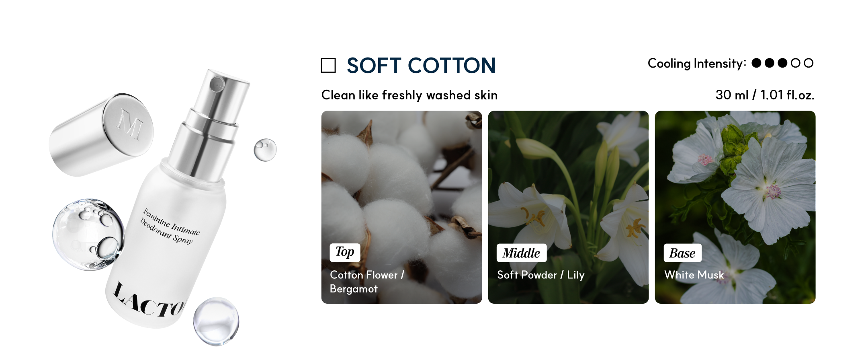Click the water droplet below the bottle

216,321
